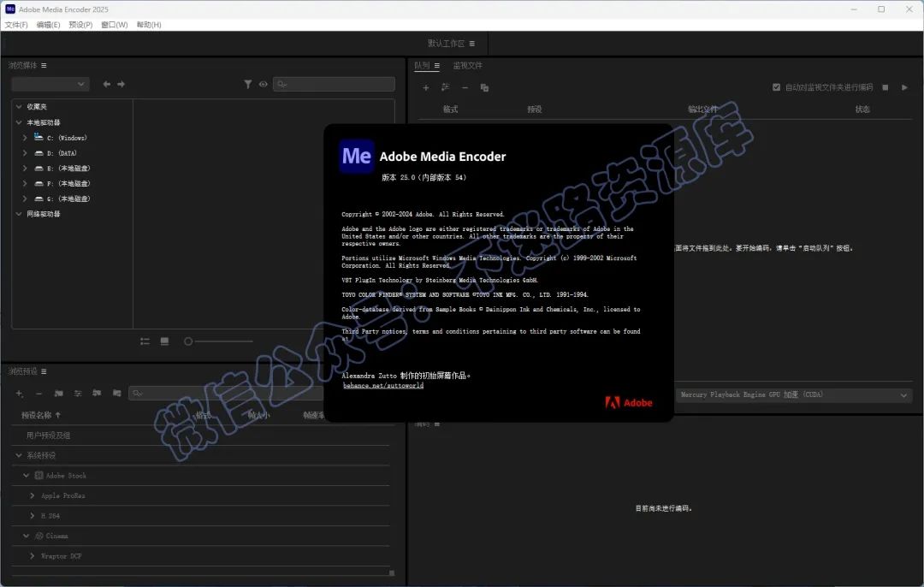Collapse the 网络驱动器 tree node

(19, 214)
